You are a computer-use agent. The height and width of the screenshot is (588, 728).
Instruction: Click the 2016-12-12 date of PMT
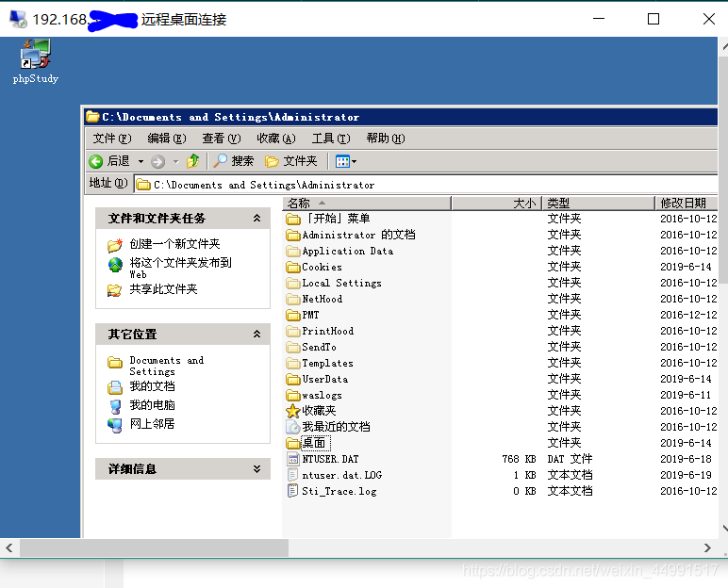point(688,315)
